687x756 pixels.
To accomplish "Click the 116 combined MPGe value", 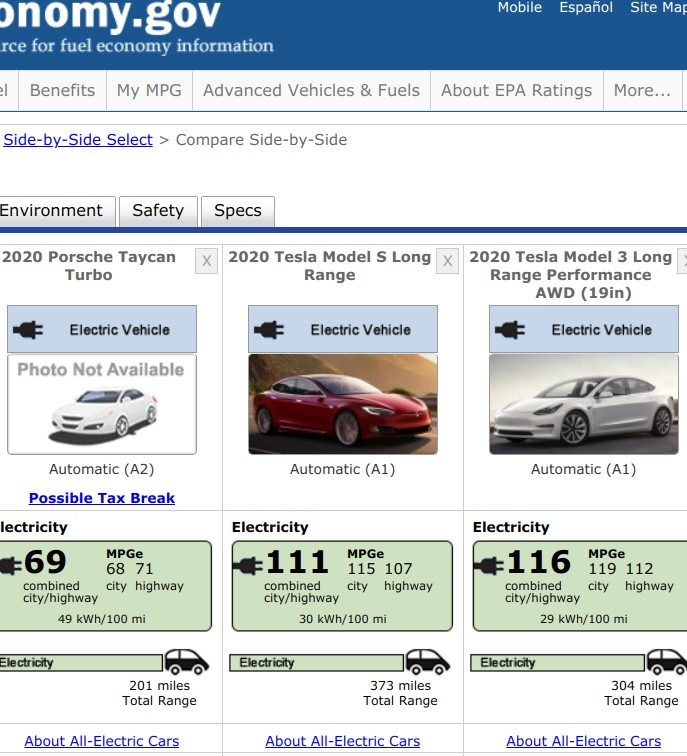I will coord(539,562).
